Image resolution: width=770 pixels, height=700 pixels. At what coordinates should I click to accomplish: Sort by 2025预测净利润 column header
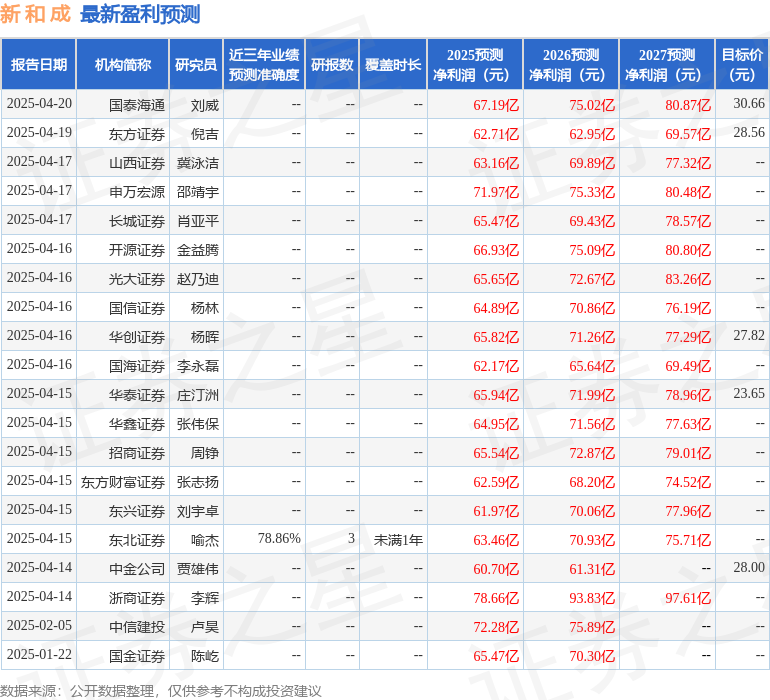tap(475, 65)
